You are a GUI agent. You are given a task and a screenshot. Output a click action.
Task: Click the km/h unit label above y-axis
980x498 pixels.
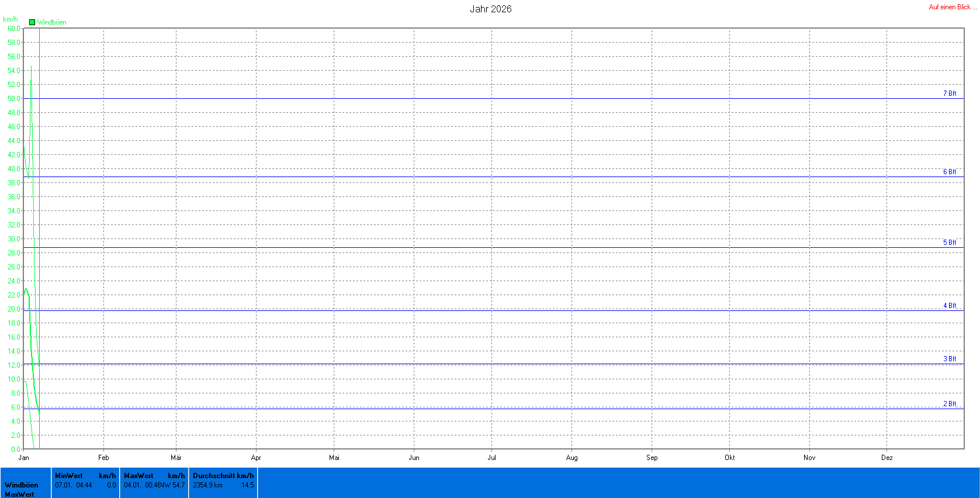(x=11, y=19)
